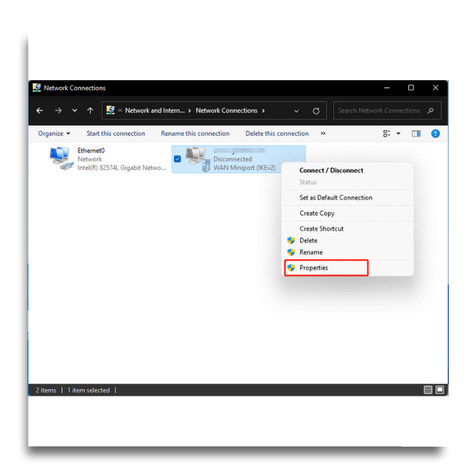Go back with the left arrow

coord(39,111)
